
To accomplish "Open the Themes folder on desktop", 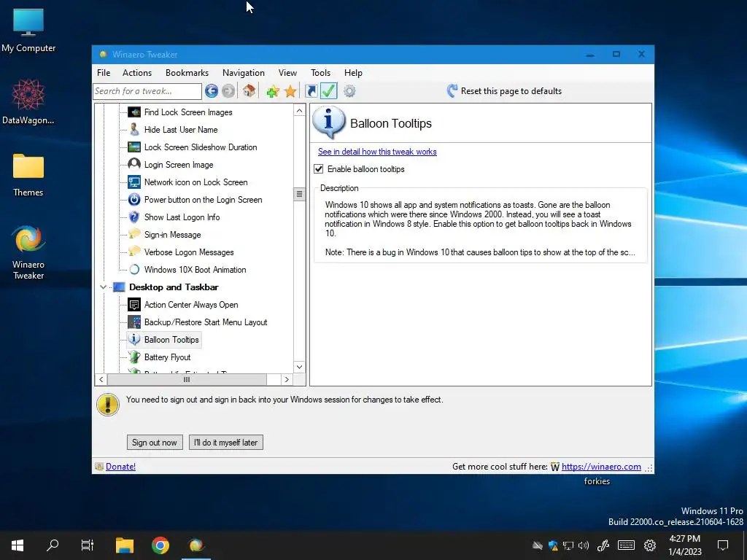I will 28,175.
